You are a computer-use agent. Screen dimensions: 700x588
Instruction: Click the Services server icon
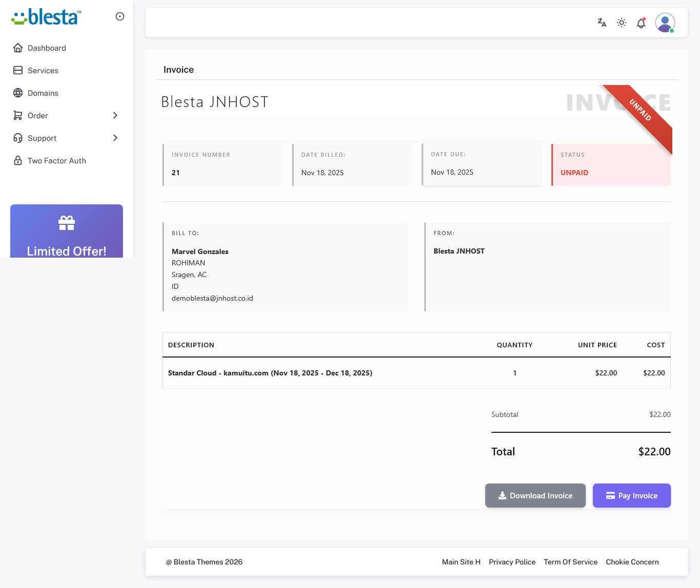(x=18, y=71)
